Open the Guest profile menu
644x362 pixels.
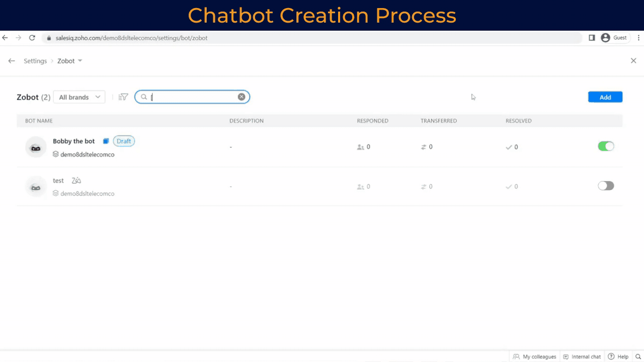pos(614,38)
